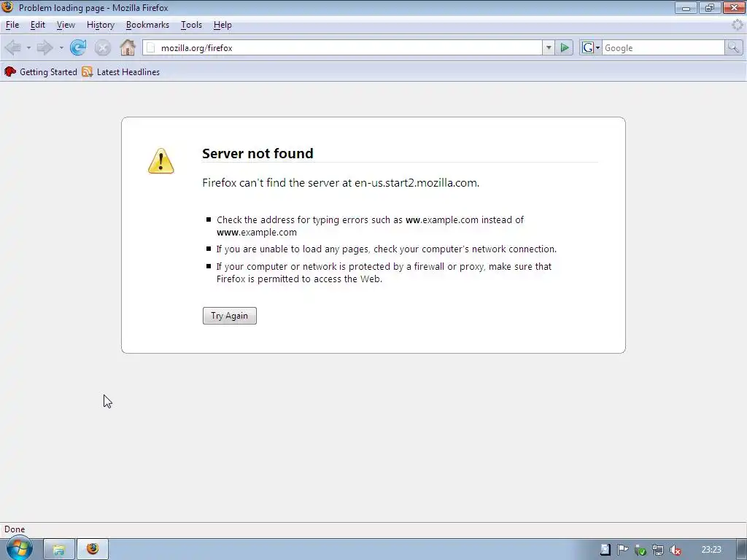Viewport: 747px width, 560px height.
Task: Open the Edit menu
Action: (x=38, y=25)
